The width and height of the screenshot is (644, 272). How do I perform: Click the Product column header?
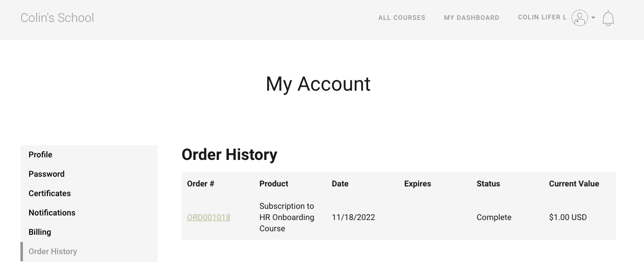click(x=274, y=184)
